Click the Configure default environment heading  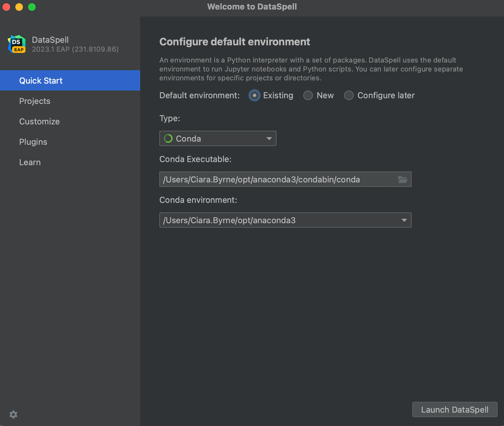(235, 42)
